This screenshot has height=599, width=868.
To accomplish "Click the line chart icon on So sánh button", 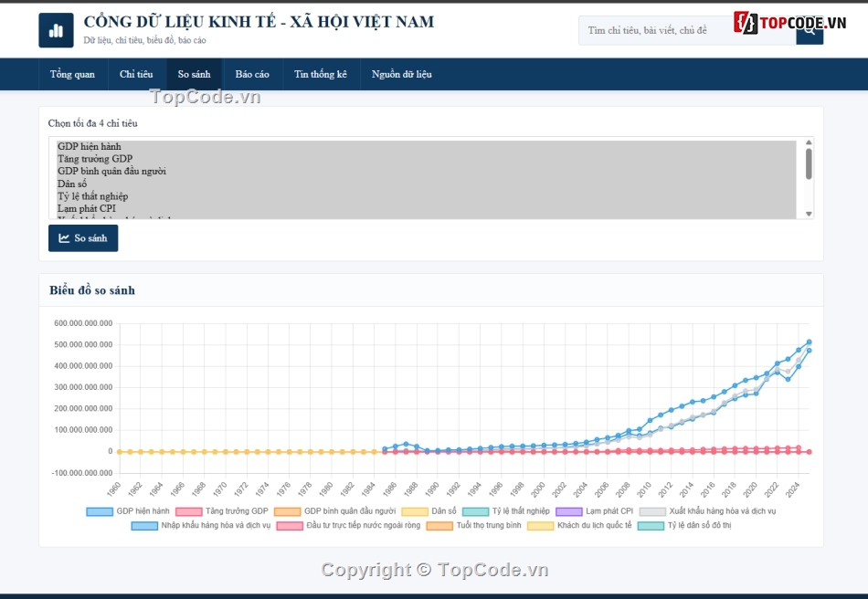I will (64, 238).
